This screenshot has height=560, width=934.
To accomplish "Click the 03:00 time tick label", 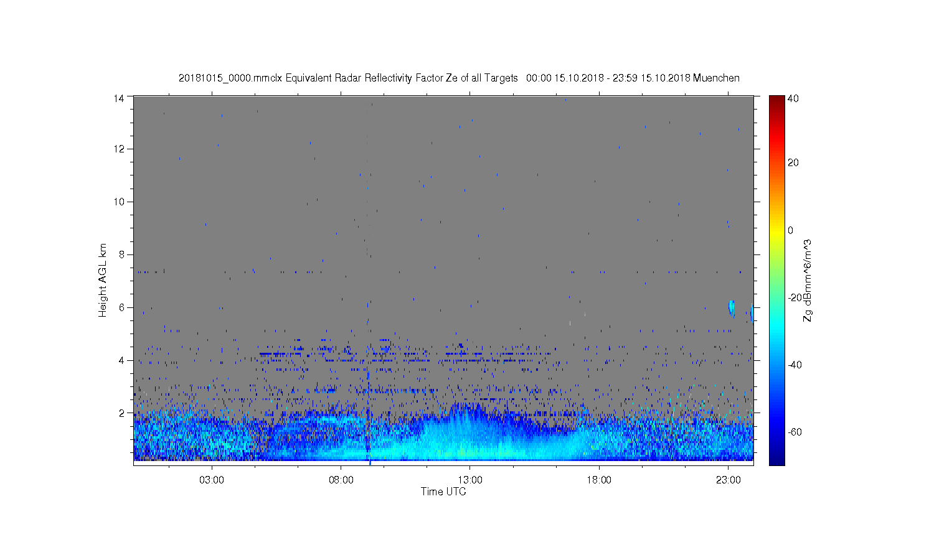I will 212,480.
